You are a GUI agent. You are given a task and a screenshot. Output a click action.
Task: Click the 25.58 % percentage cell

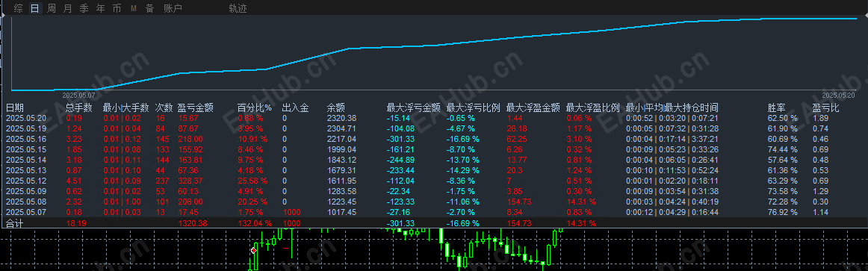pyautogui.click(x=252, y=181)
